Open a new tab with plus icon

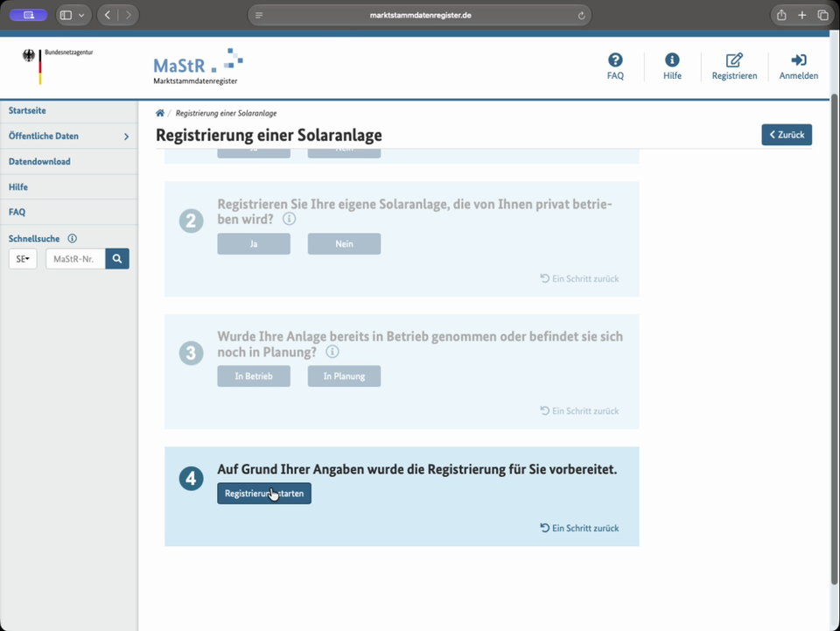(802, 15)
